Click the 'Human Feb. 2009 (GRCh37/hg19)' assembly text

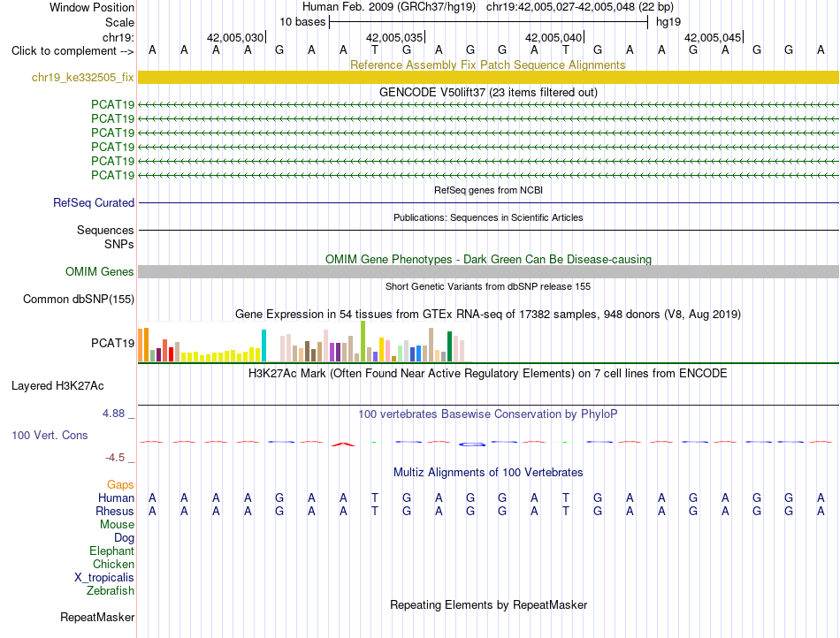[389, 7]
